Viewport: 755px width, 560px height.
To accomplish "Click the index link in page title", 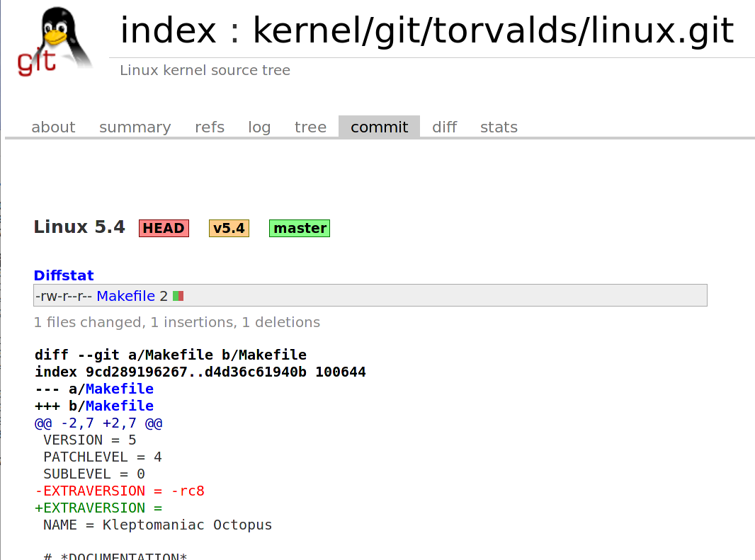I will [x=168, y=30].
